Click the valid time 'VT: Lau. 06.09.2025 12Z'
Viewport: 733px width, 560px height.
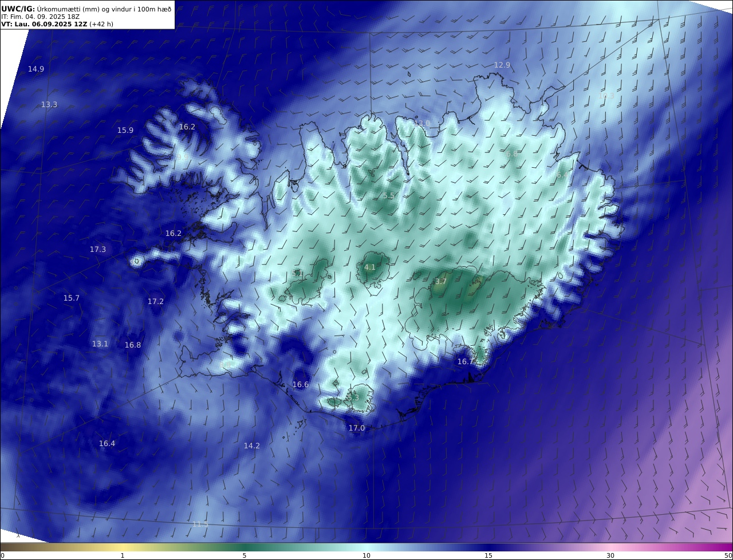click(x=44, y=25)
